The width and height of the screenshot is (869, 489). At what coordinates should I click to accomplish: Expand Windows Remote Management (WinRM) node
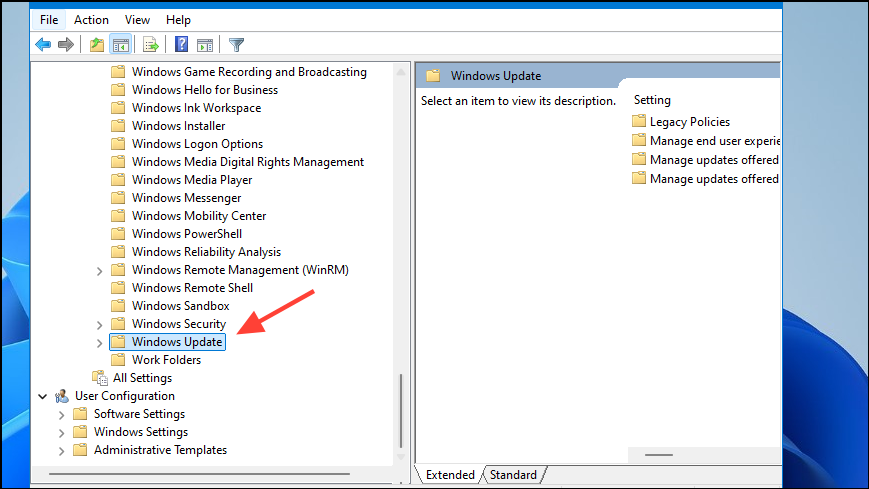(x=99, y=271)
